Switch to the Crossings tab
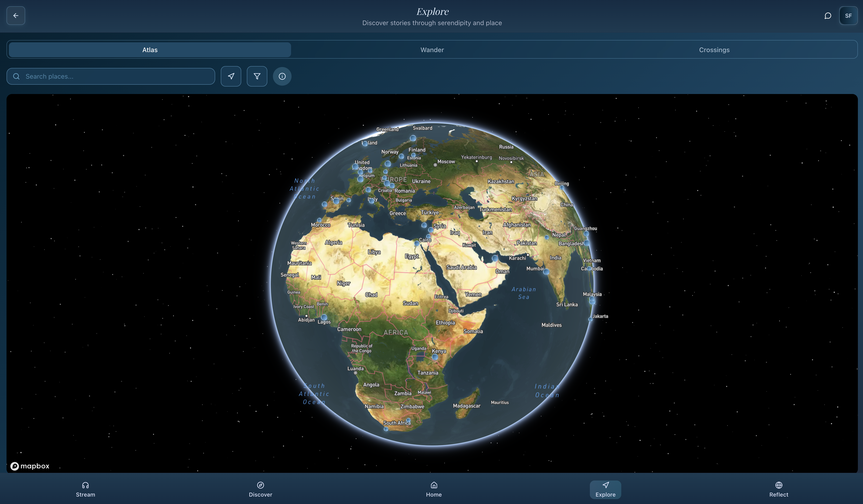 click(714, 50)
